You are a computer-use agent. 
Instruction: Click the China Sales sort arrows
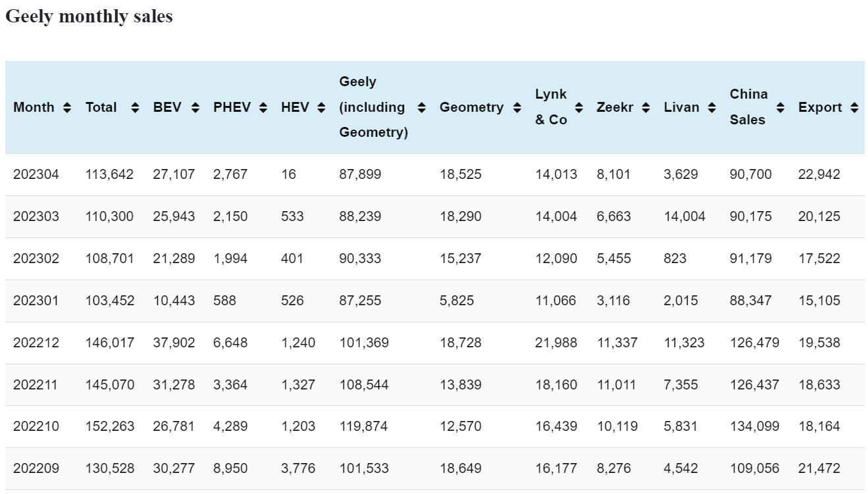click(x=780, y=107)
